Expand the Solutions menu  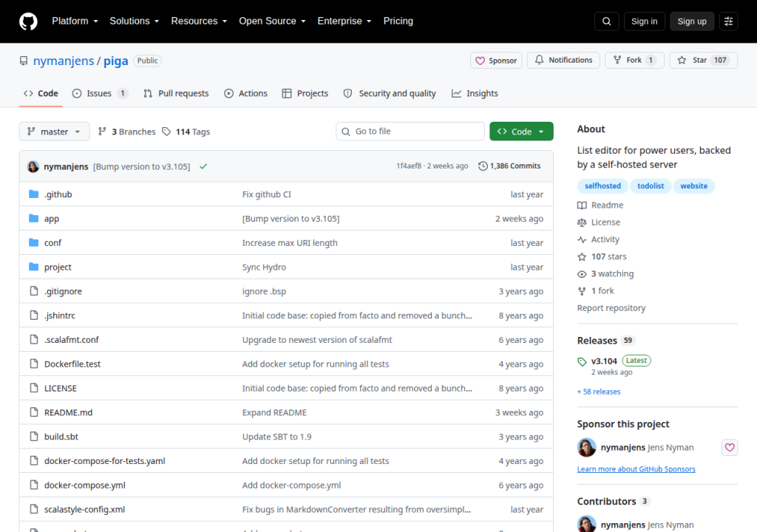point(135,21)
